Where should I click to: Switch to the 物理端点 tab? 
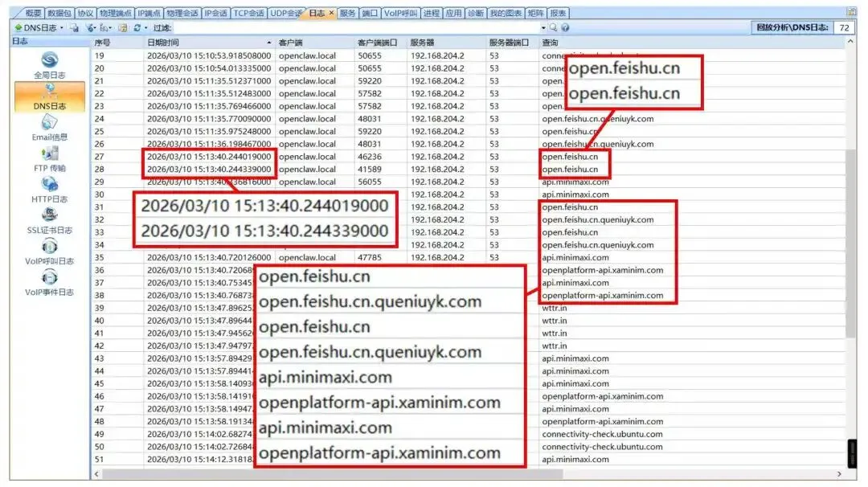coord(115,13)
